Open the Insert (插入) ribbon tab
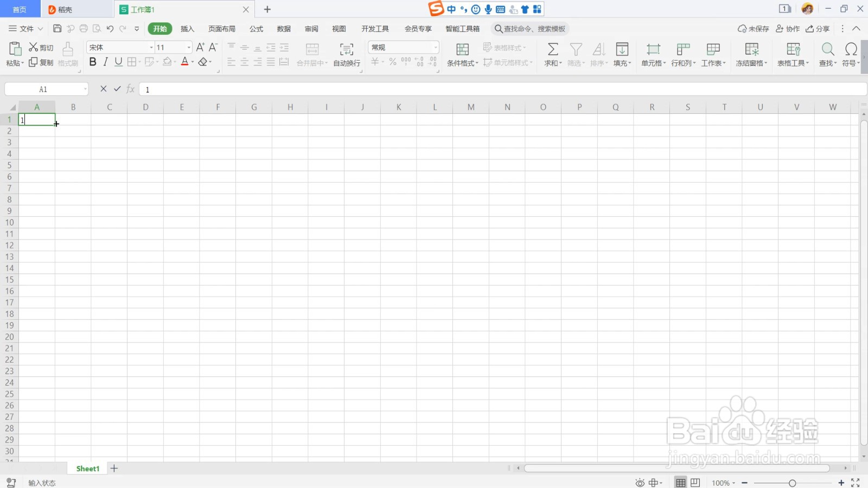This screenshot has height=488, width=868. coord(187,29)
